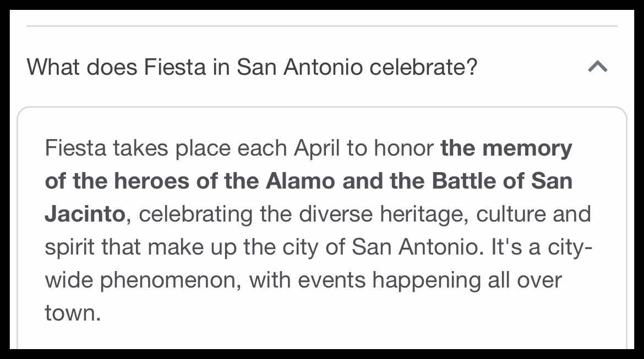Click the bold text 'Battle of San'
Screen dimensions: 644x359
(x=502, y=181)
